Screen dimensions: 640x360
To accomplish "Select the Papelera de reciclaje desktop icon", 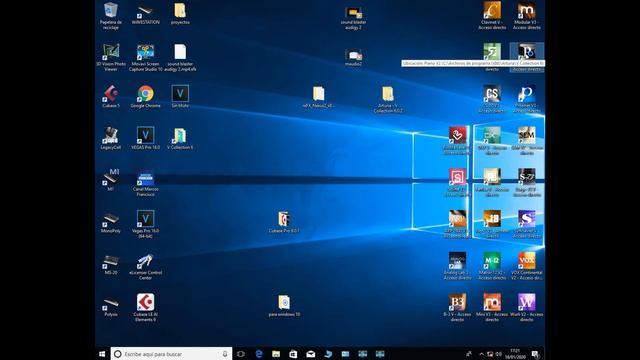I will tap(111, 16).
